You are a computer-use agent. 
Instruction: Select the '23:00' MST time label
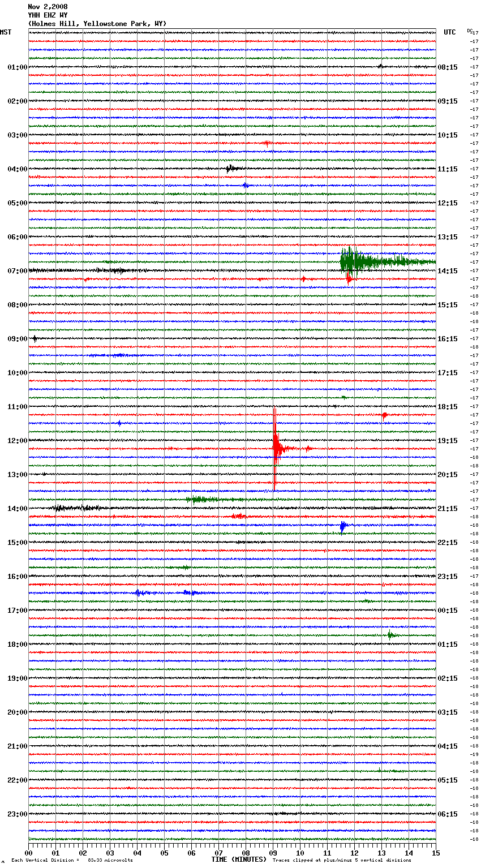tap(18, 814)
